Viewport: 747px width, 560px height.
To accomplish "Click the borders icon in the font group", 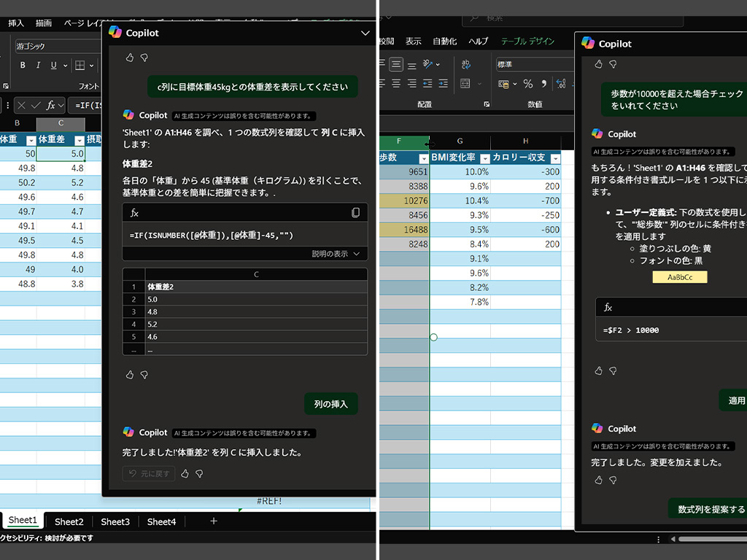I will pos(80,65).
